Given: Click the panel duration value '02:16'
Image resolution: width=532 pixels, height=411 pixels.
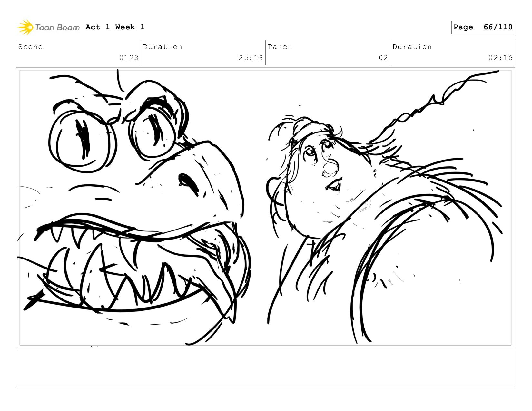Looking at the screenshot, I should (500, 58).
